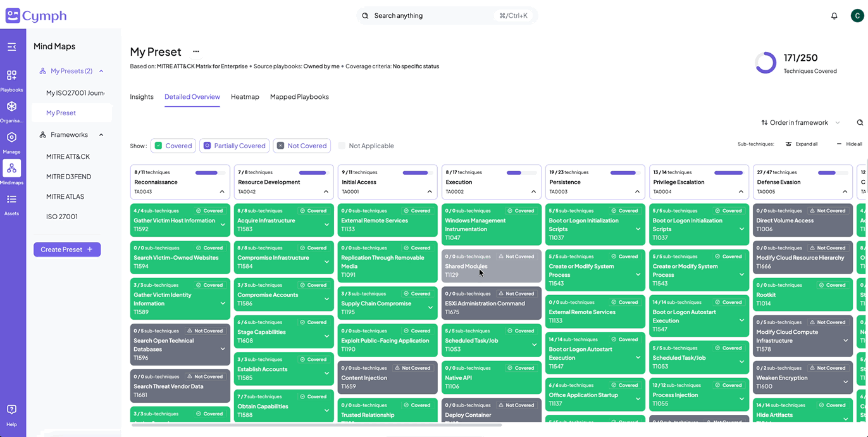The height and width of the screenshot is (437, 868).
Task: Click the My Presets tree icon
Action: 43,71
